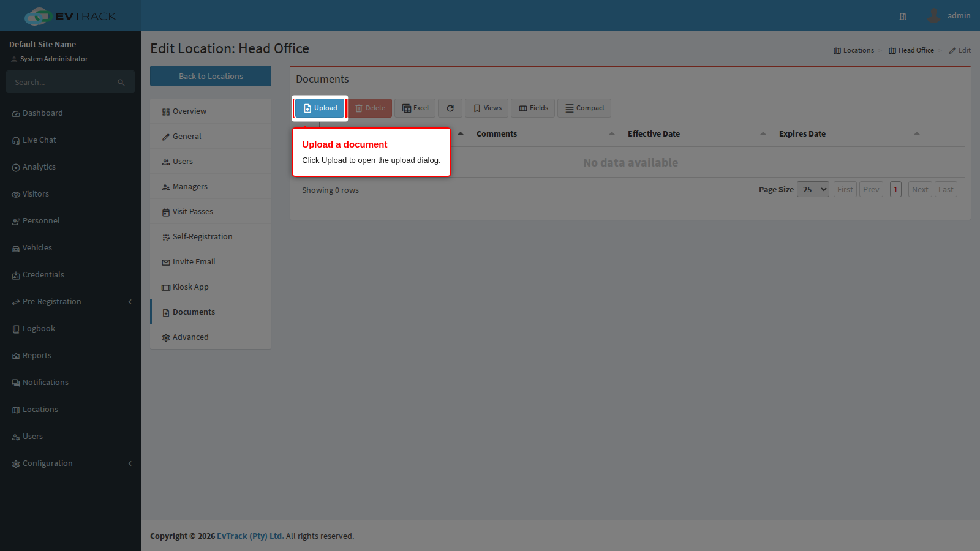Image resolution: width=980 pixels, height=551 pixels.
Task: Go to Prev page
Action: tap(871, 190)
